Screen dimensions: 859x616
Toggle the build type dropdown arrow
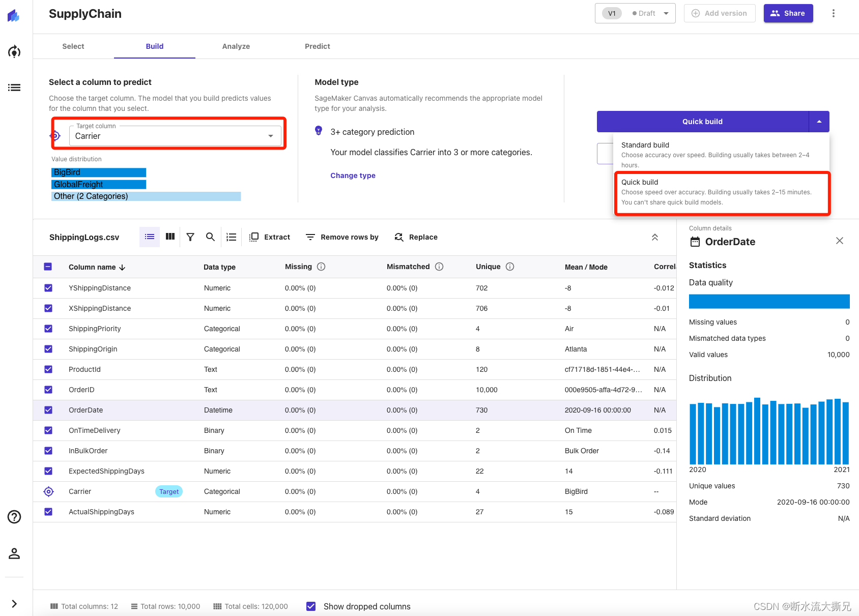pyautogui.click(x=819, y=122)
